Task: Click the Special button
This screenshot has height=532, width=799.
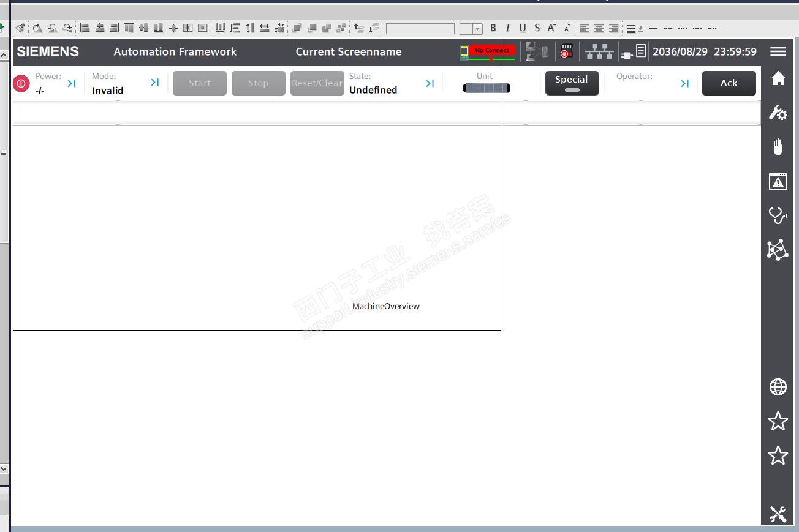Action: (572, 83)
